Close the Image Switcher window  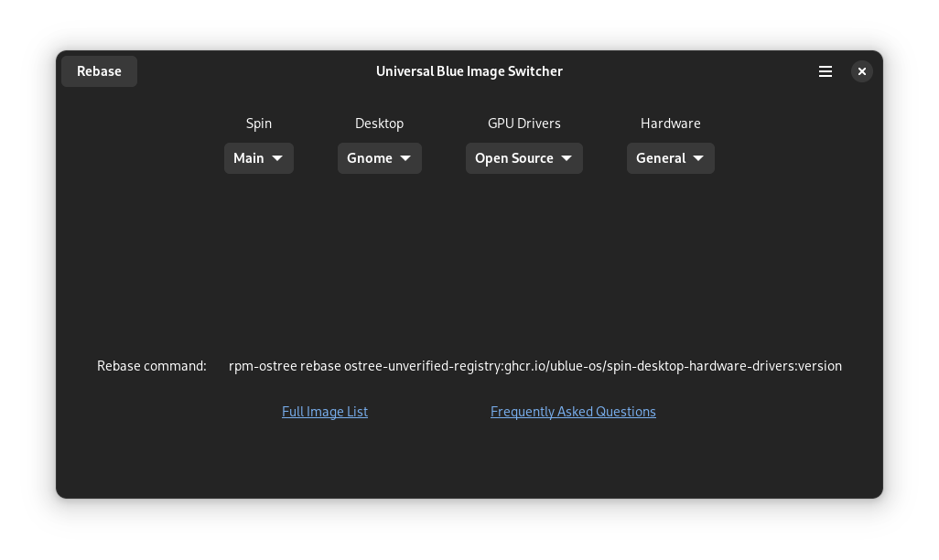coord(862,71)
